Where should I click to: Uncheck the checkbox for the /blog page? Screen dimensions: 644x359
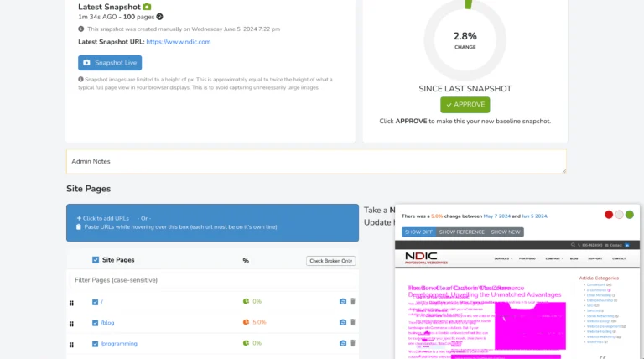point(95,323)
